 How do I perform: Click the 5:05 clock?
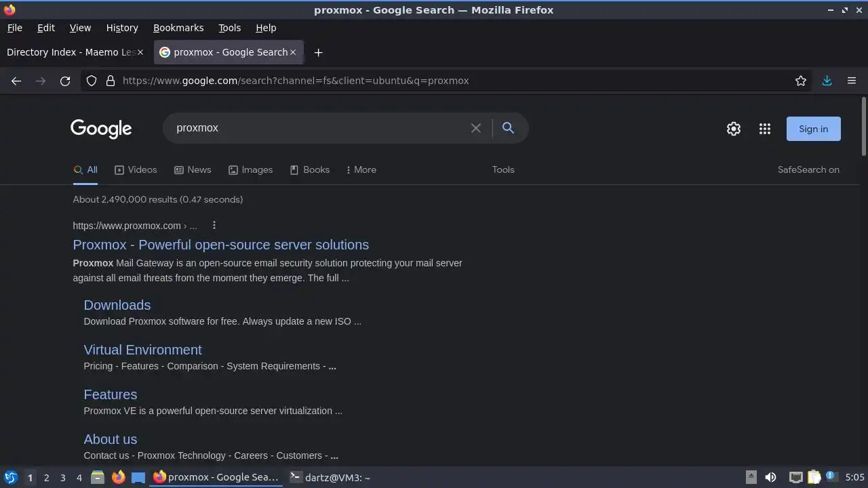pyautogui.click(x=854, y=477)
